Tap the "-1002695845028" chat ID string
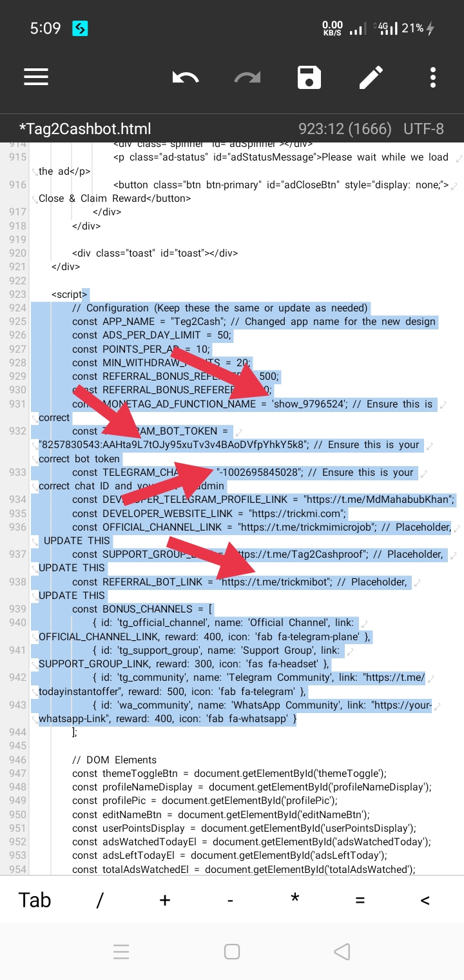The image size is (464, 980). (259, 473)
